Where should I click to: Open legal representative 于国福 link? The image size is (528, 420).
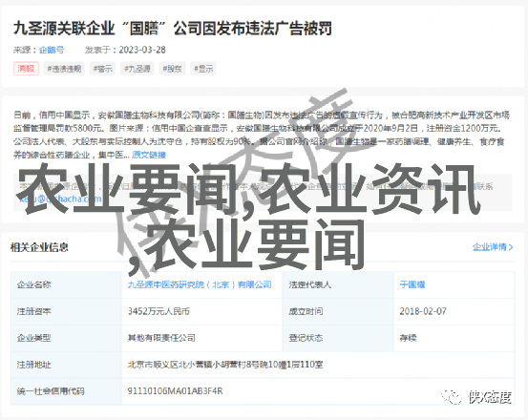click(412, 284)
